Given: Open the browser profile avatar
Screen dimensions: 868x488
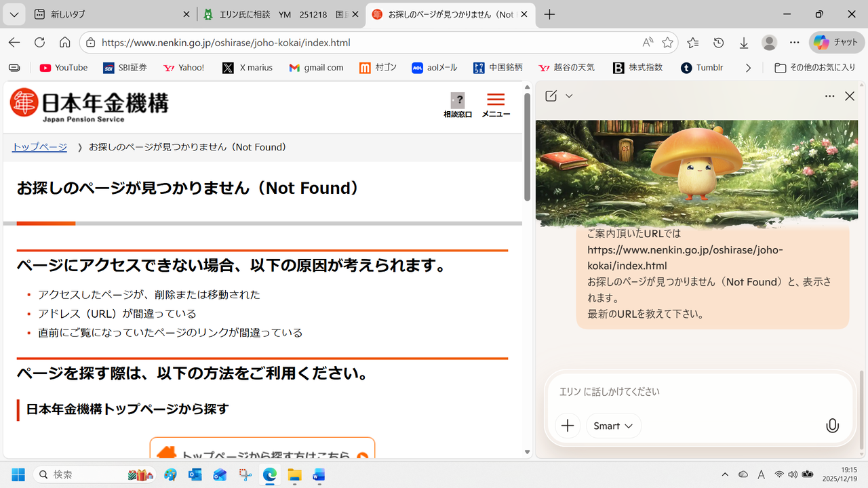Looking at the screenshot, I should 769,43.
